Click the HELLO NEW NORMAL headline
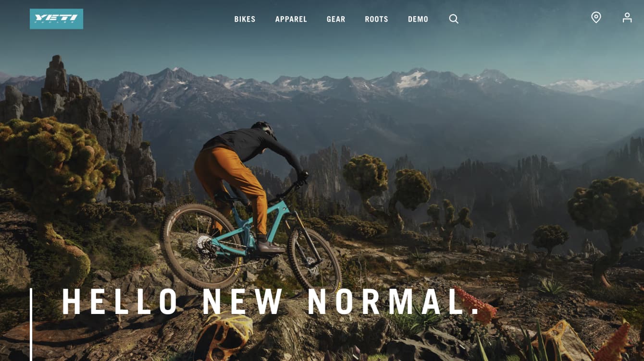The image size is (644, 361). tap(272, 301)
